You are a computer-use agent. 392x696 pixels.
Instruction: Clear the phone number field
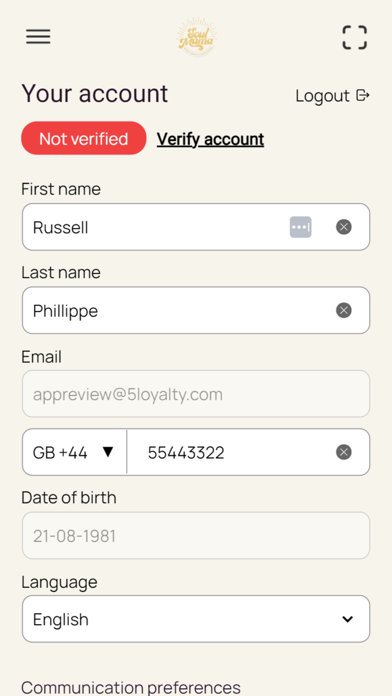[344, 452]
